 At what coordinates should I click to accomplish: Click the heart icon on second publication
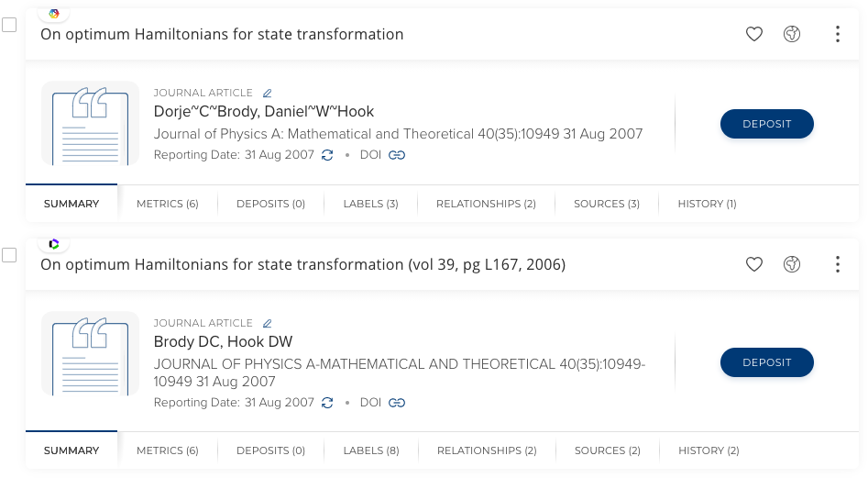click(x=753, y=265)
